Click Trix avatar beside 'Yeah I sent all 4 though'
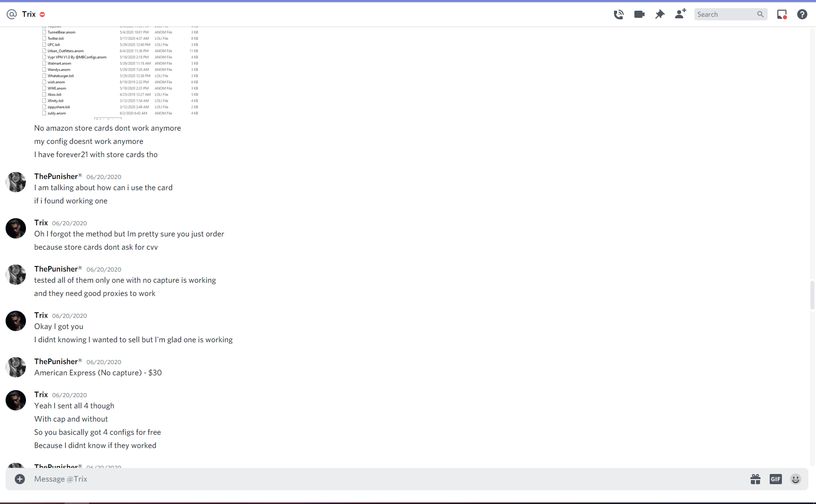The width and height of the screenshot is (816, 504). 16,400
